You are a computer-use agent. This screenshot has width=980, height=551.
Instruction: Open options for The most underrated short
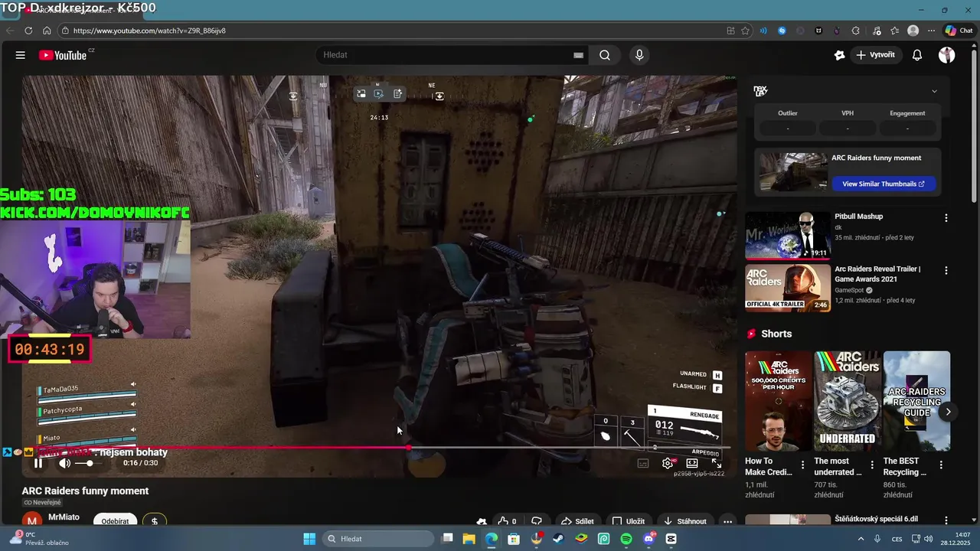[x=871, y=465]
